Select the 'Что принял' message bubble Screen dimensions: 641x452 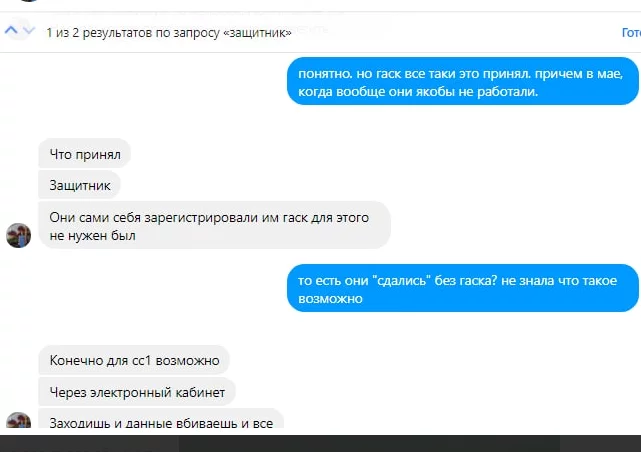click(85, 154)
